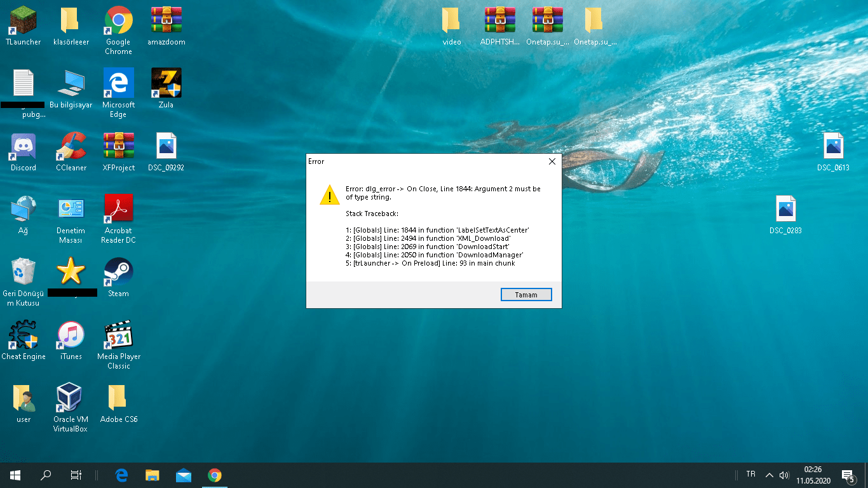This screenshot has height=488, width=868.
Task: Click the warning icon in Error dialog
Action: click(329, 194)
